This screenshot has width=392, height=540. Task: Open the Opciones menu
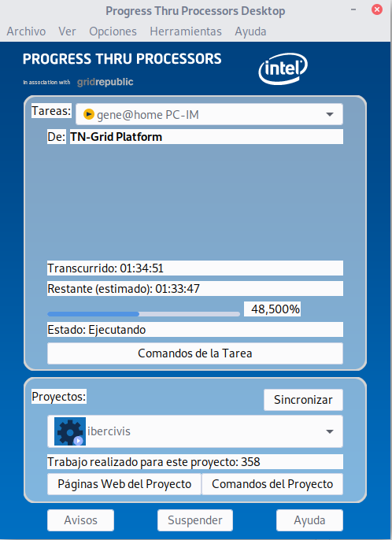113,31
